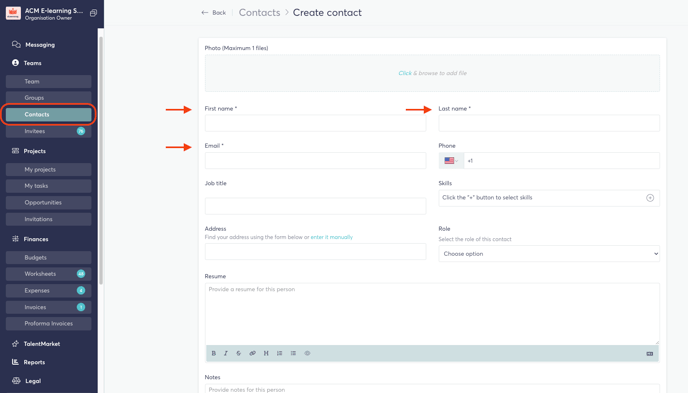This screenshot has height=393, width=688.
Task: Click the plus icon in Skills field
Action: (x=650, y=198)
